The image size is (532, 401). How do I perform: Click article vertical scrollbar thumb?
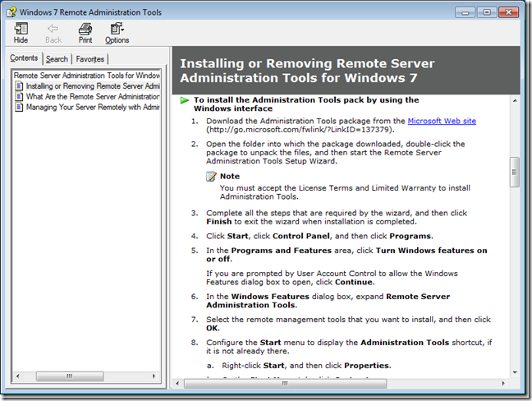(x=515, y=172)
